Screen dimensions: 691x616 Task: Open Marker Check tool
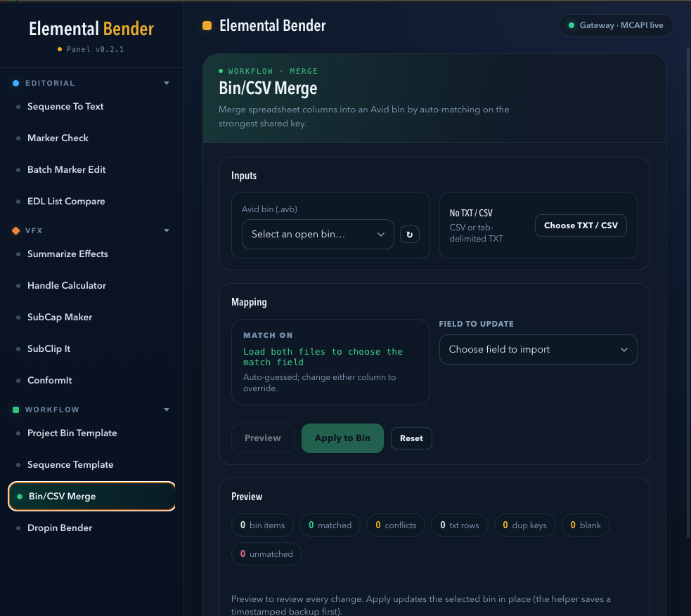point(58,138)
